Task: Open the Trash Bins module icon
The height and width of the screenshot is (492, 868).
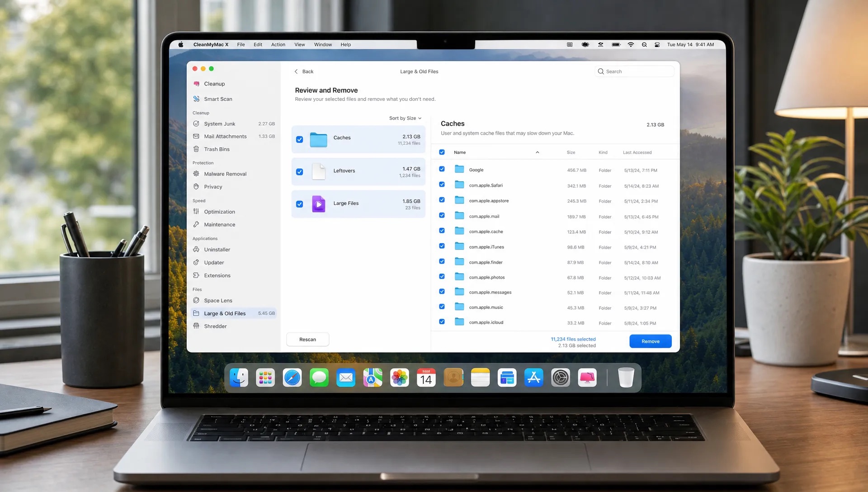Action: point(196,149)
